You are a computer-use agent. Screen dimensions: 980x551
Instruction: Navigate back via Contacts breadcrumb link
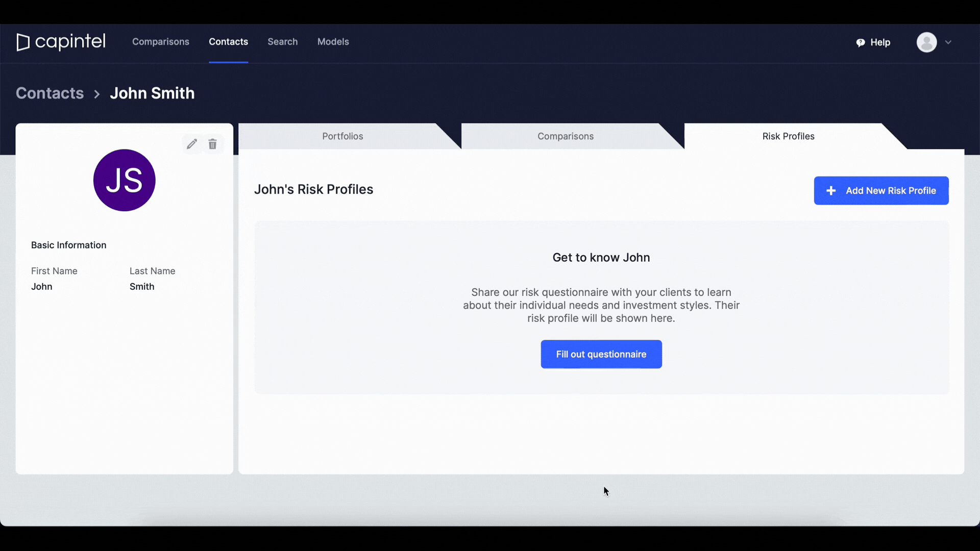tap(50, 93)
